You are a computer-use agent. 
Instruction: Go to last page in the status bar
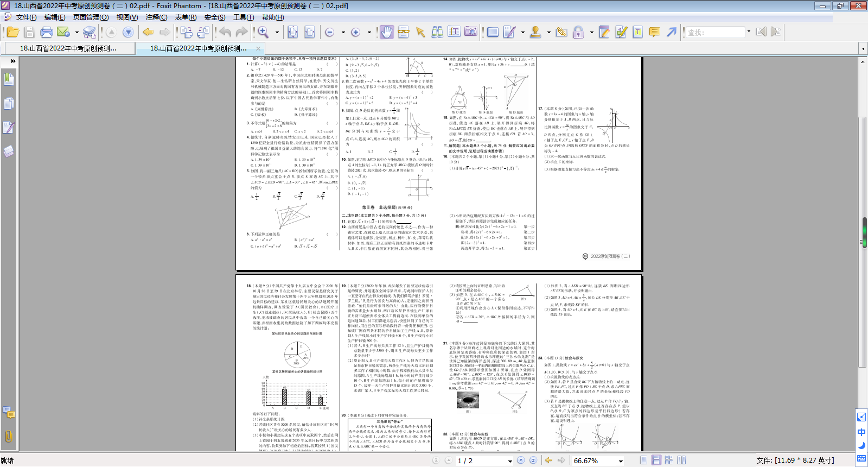(x=533, y=460)
